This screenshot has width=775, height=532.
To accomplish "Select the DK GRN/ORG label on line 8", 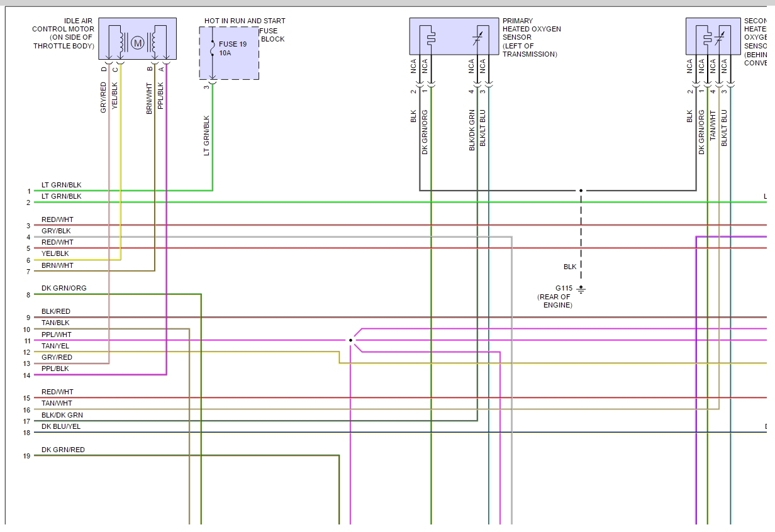I will point(64,289).
